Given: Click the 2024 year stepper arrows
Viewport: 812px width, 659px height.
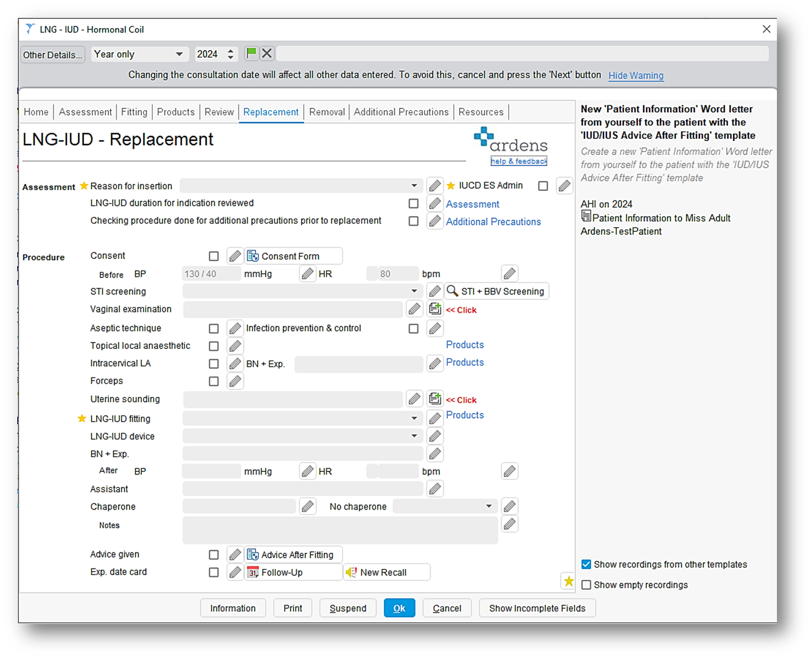Looking at the screenshot, I should pyautogui.click(x=230, y=54).
